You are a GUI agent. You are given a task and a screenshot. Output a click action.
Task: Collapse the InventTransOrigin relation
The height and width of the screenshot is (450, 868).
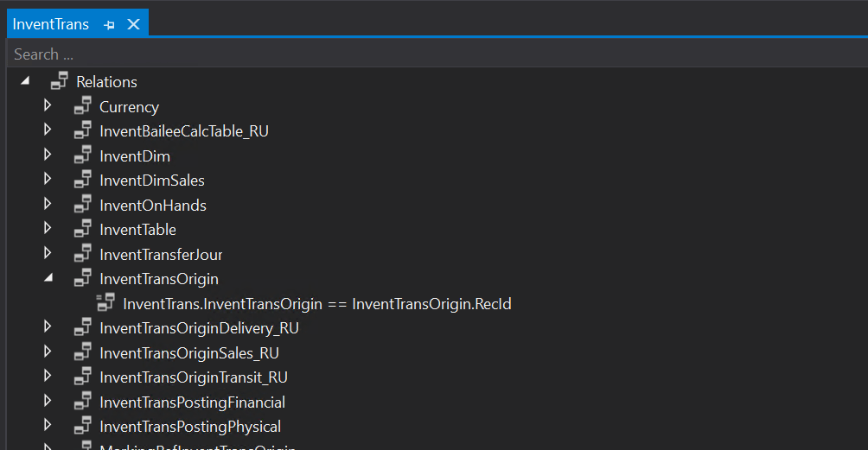click(x=48, y=278)
